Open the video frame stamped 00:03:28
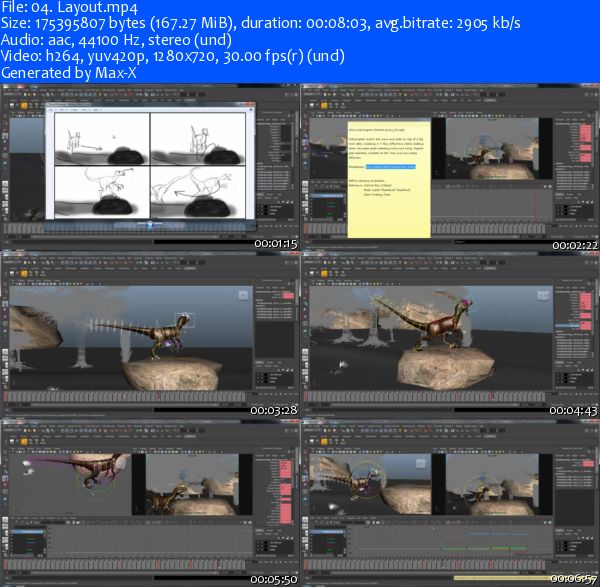This screenshot has width=600, height=587. 150,334
